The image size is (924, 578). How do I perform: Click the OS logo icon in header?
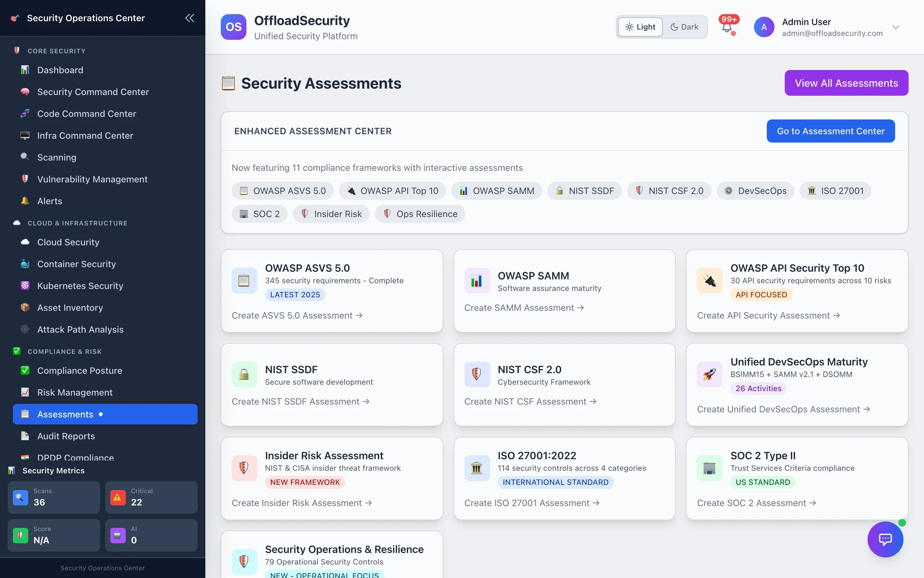pos(234,27)
